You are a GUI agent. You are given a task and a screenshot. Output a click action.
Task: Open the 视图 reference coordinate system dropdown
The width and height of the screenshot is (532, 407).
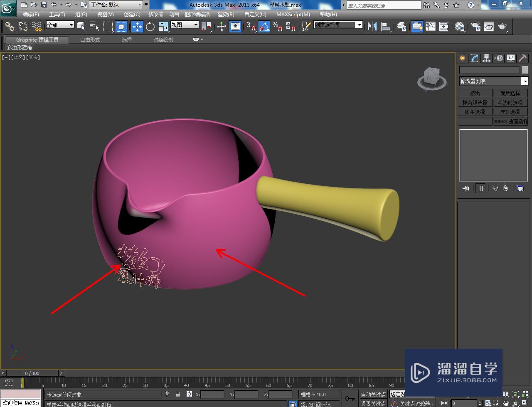[185, 25]
